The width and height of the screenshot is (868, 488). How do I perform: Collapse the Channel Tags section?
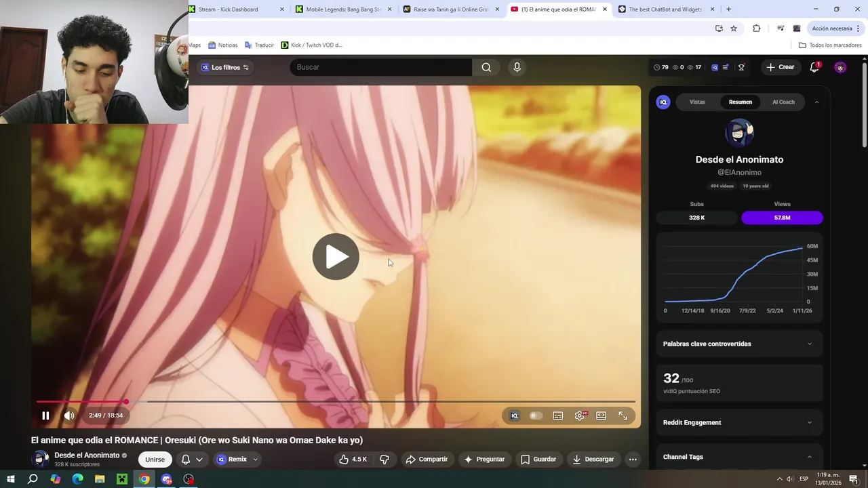(739, 457)
